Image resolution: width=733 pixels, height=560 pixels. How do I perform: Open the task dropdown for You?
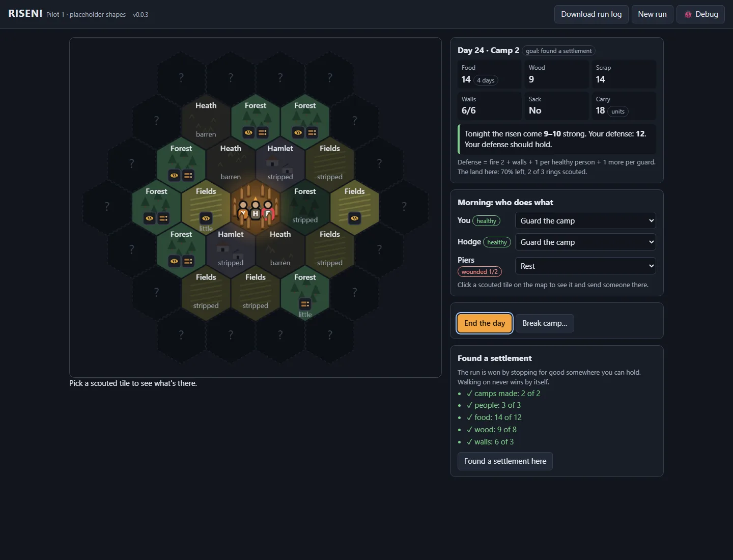click(x=585, y=220)
